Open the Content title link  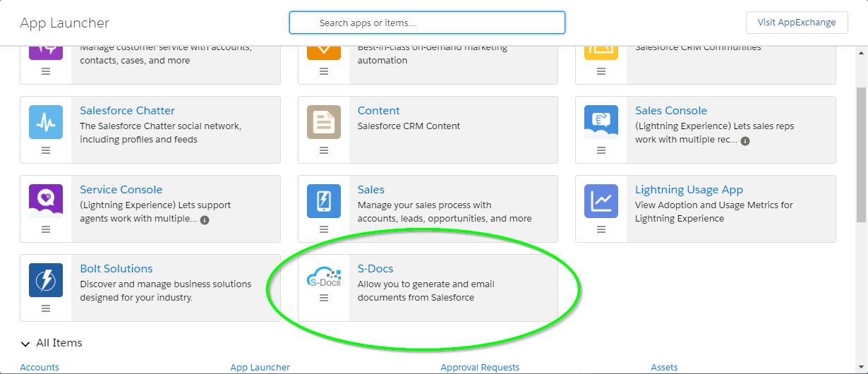coord(378,111)
